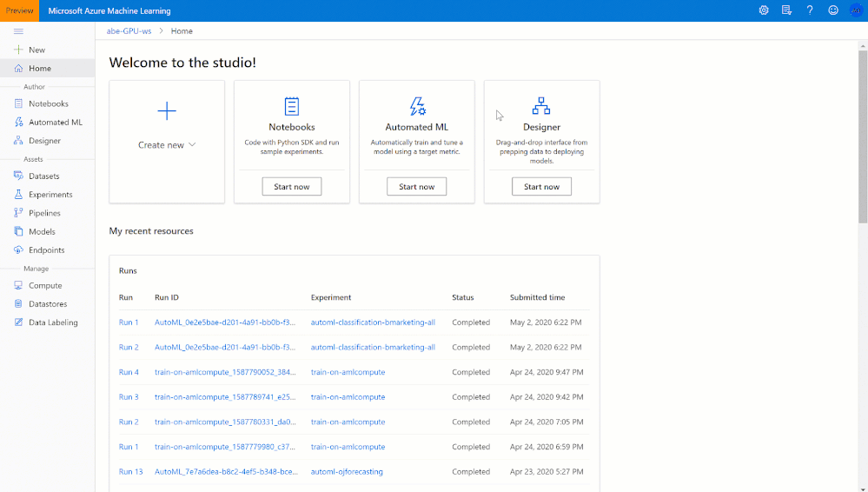Click the Models sidebar icon
868x492 pixels.
coord(18,231)
